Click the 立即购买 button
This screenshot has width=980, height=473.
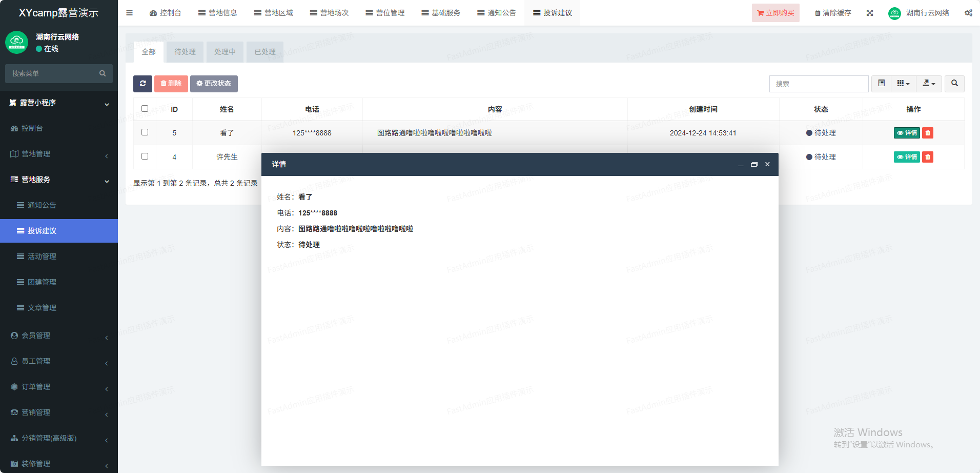pyautogui.click(x=775, y=13)
